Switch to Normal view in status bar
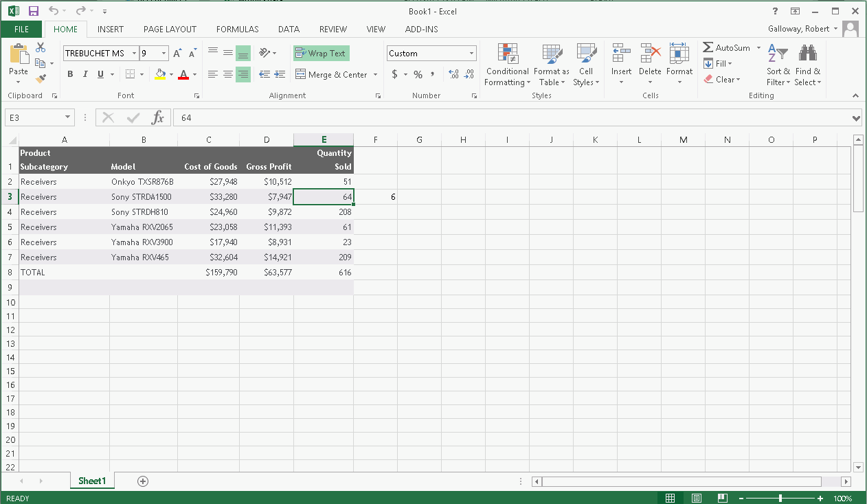The image size is (867, 504). tap(671, 498)
